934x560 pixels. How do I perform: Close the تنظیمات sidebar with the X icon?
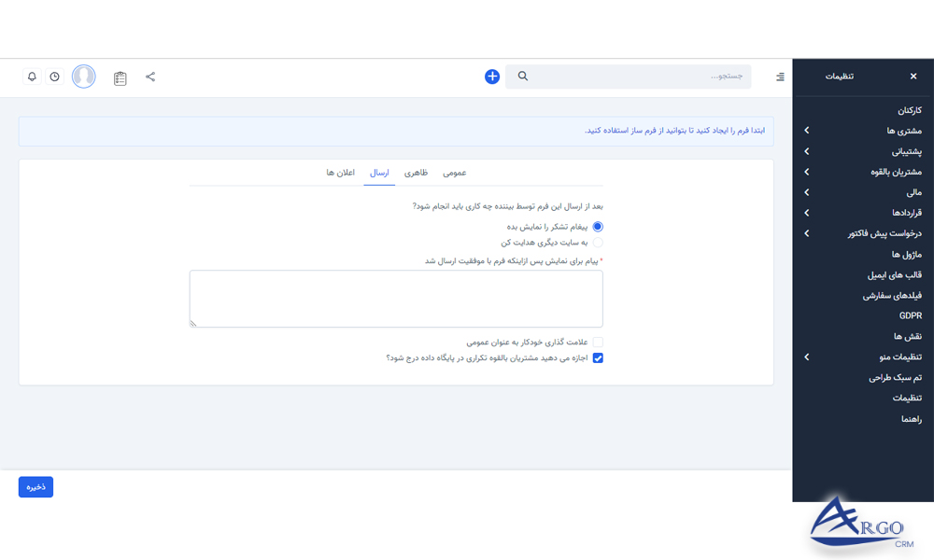[x=913, y=76]
